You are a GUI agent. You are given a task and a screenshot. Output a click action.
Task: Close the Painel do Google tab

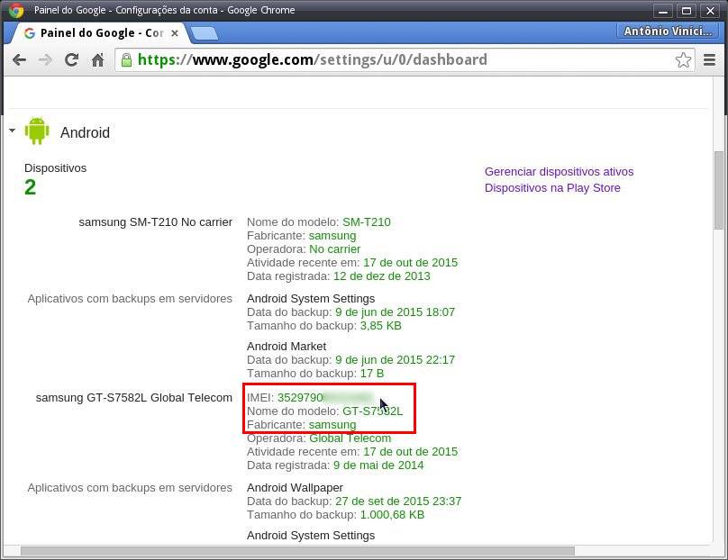(175, 33)
